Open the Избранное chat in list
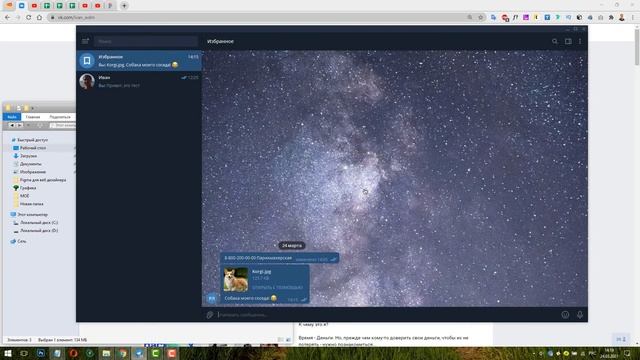The width and height of the screenshot is (640, 360). pos(139,61)
